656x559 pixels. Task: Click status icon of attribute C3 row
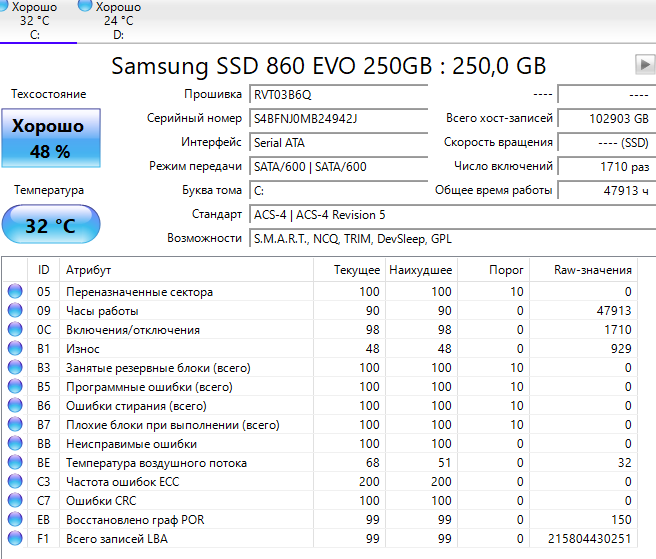click(15, 481)
